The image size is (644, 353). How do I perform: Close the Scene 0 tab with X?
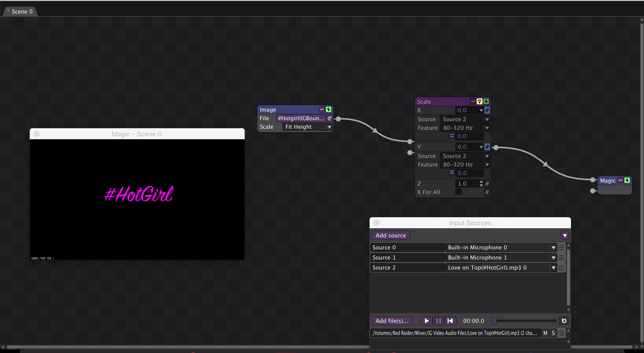pos(8,10)
